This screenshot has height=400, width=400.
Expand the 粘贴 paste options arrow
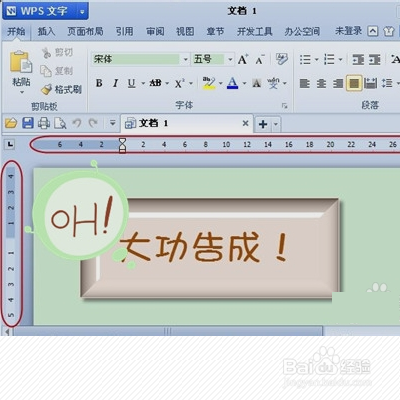click(22, 92)
